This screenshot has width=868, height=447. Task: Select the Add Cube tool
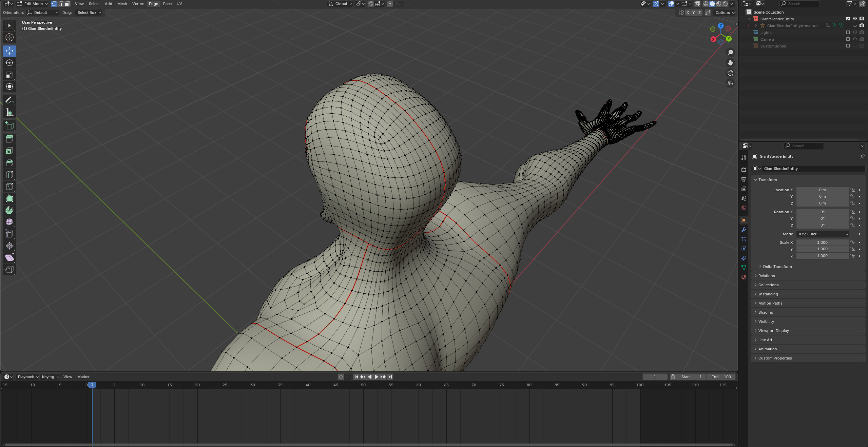tap(9, 126)
